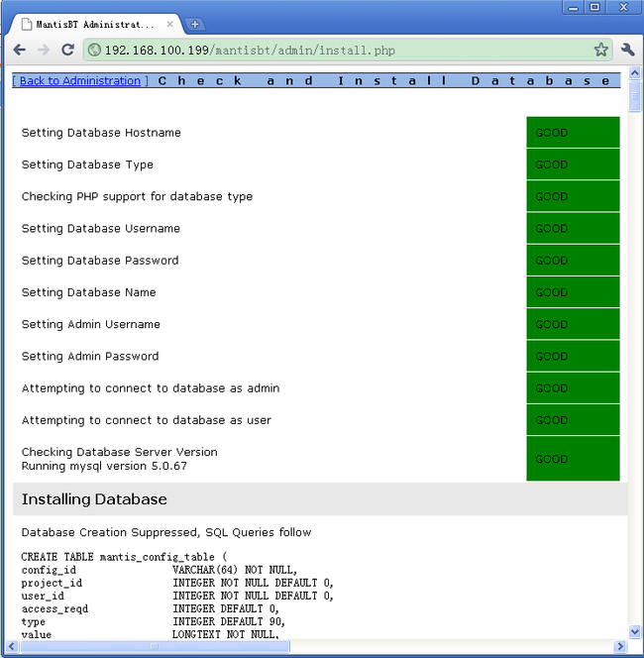The width and height of the screenshot is (644, 658).
Task: Click the browser forward arrow
Action: (44, 50)
